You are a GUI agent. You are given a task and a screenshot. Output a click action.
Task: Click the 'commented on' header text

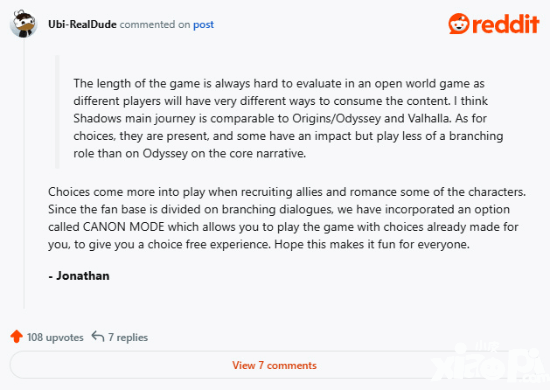point(155,25)
